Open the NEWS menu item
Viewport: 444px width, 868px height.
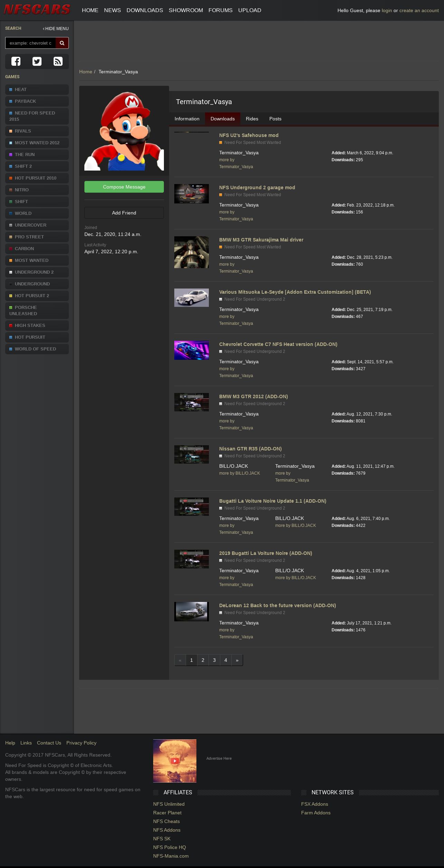[112, 10]
